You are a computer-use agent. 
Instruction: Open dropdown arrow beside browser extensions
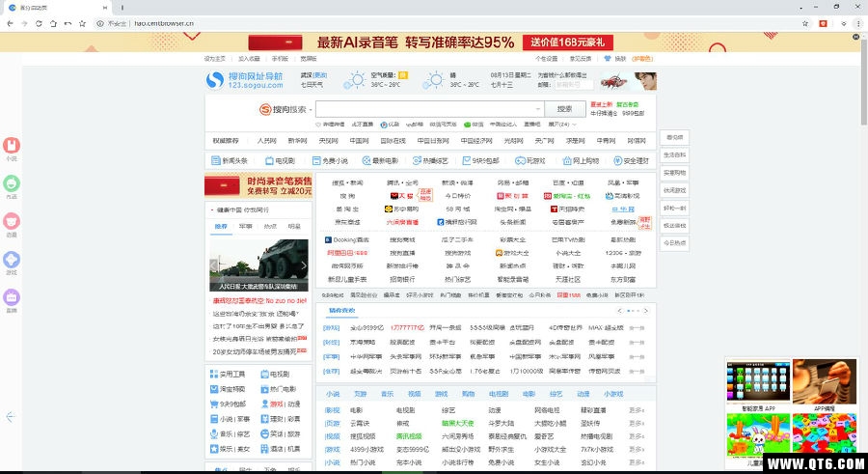point(844,24)
